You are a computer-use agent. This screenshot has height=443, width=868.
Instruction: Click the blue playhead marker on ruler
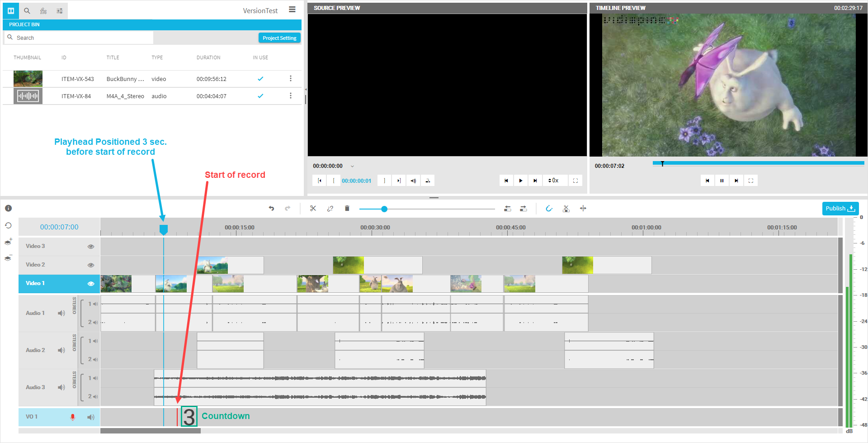tap(164, 230)
